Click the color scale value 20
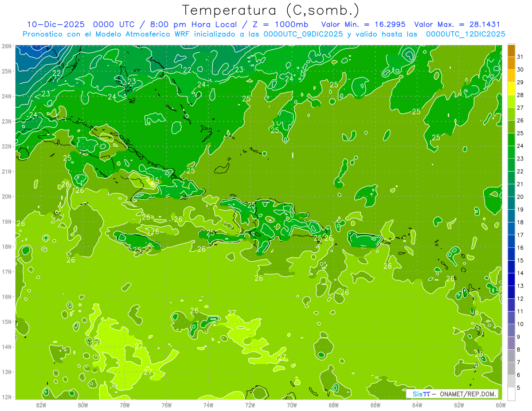Image resolution: width=532 pixels, height=411 pixels. 520,197
